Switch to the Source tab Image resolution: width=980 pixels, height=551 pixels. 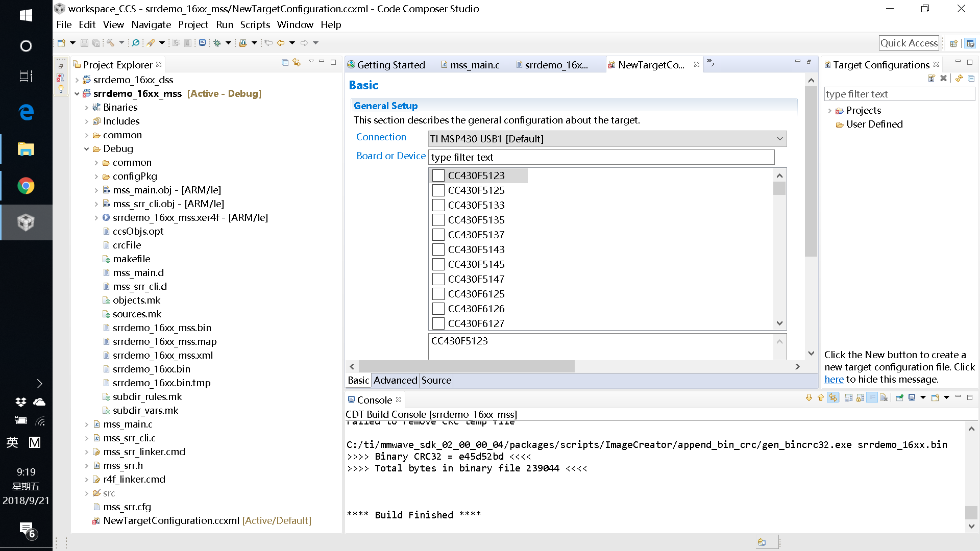tap(436, 380)
